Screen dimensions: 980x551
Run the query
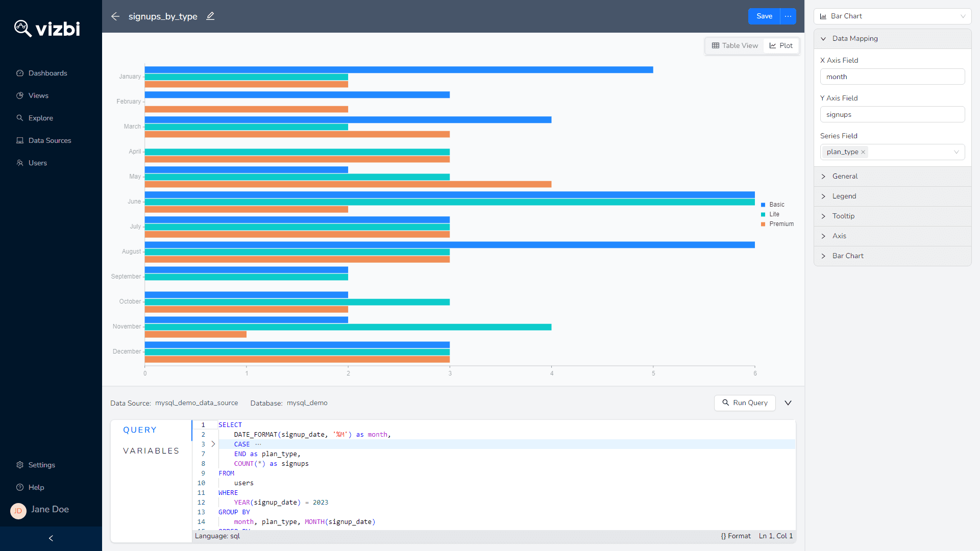coord(745,403)
